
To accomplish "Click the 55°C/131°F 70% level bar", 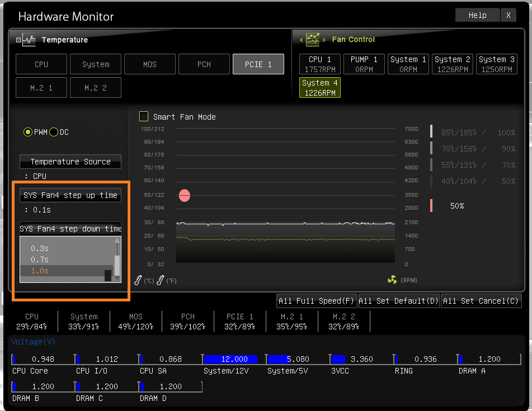I will 431,164.
